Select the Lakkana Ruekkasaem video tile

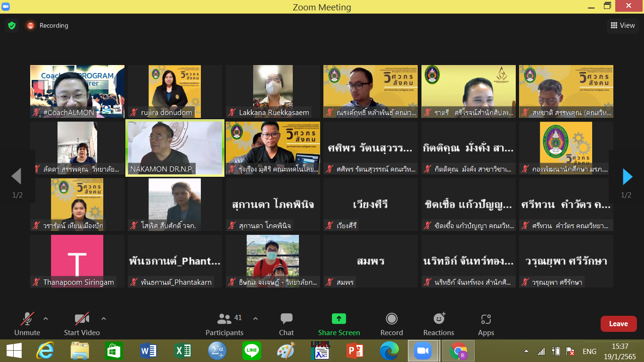click(273, 91)
